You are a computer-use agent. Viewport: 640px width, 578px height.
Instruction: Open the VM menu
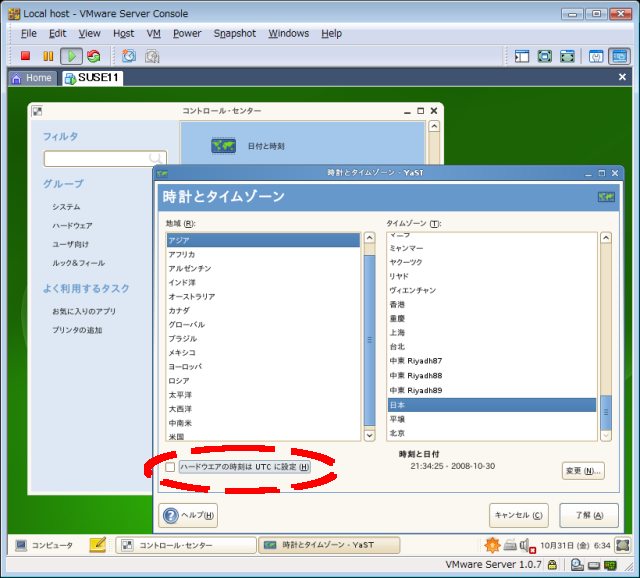coord(153,33)
